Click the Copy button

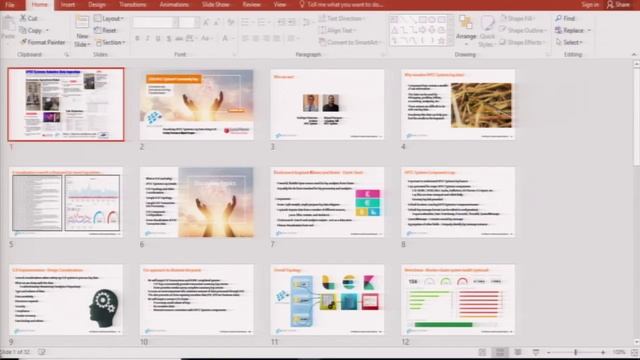[31, 31]
